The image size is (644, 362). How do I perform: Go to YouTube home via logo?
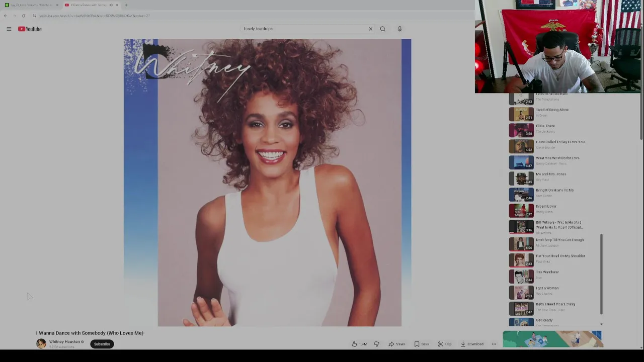pos(30,29)
